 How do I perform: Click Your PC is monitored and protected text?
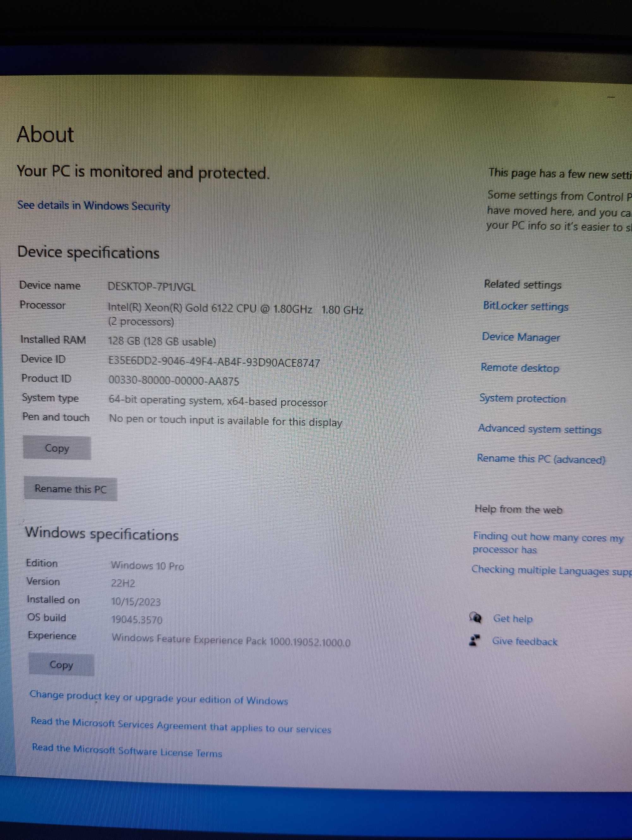[x=143, y=172]
